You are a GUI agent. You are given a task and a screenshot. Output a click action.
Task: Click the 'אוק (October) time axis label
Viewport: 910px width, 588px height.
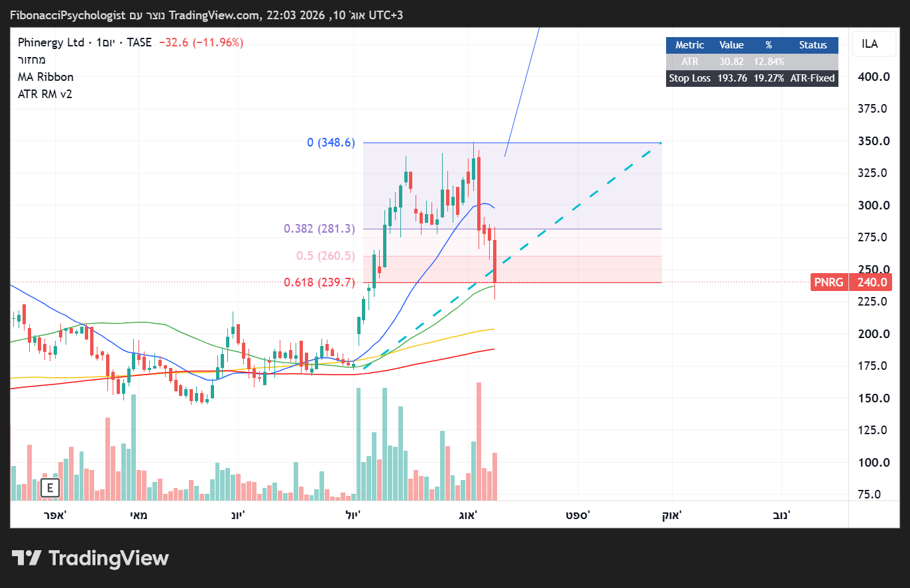coord(672,515)
